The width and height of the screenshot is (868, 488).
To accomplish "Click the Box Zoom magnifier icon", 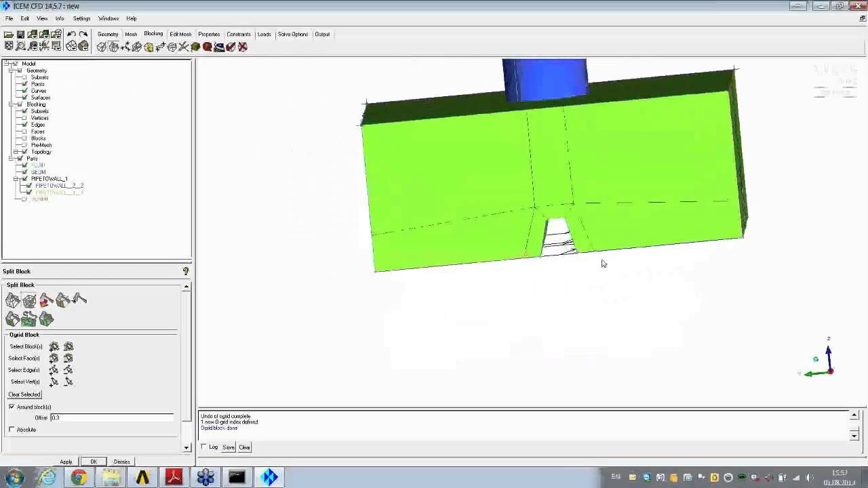I will 20,46.
